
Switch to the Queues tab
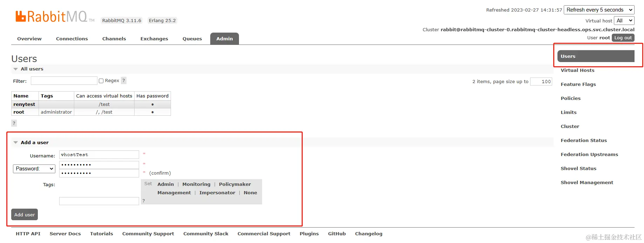point(192,39)
